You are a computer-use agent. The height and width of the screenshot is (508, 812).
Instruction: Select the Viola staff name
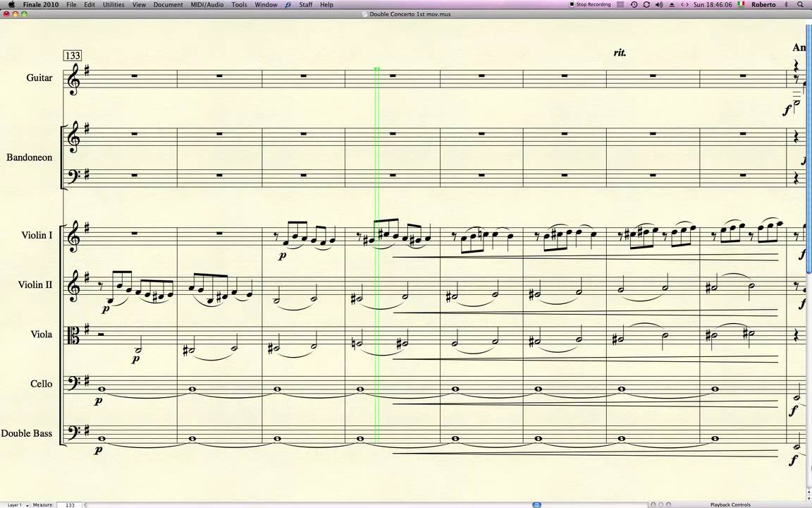[42, 334]
